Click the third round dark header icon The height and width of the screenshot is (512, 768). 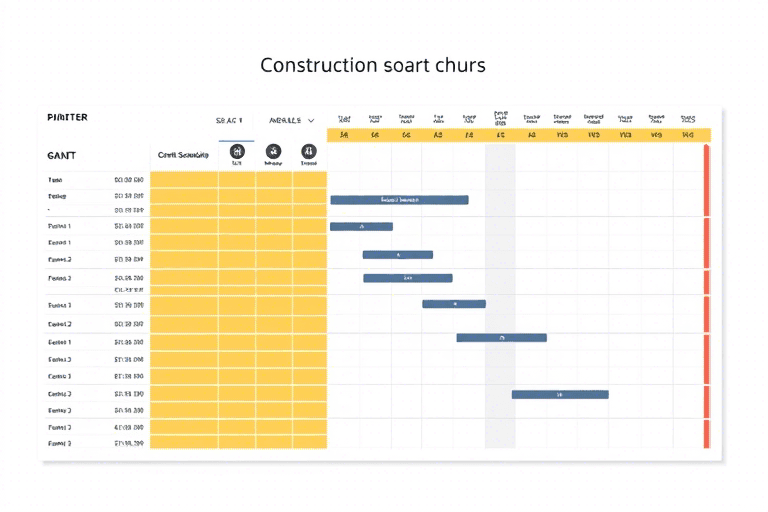[309, 152]
